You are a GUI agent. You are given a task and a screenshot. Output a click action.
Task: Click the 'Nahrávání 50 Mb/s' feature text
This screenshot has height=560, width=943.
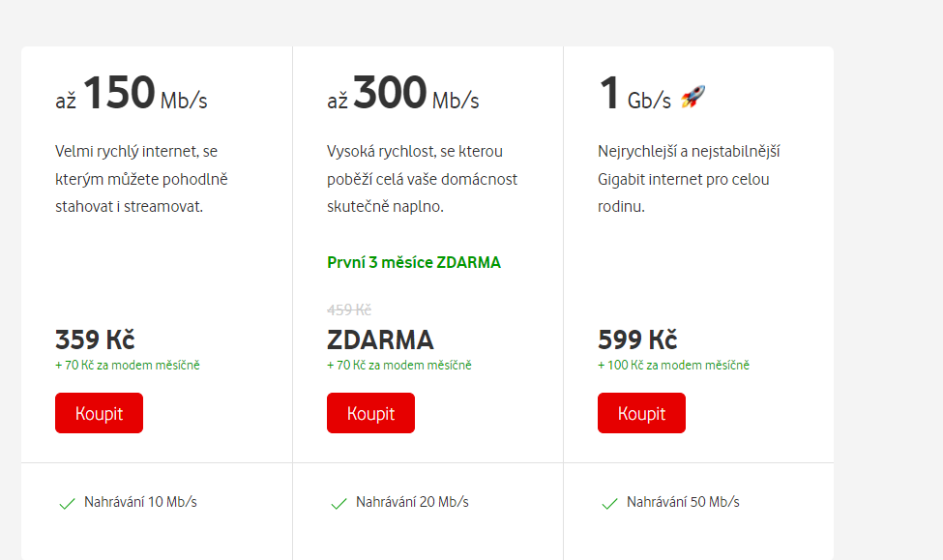[683, 502]
